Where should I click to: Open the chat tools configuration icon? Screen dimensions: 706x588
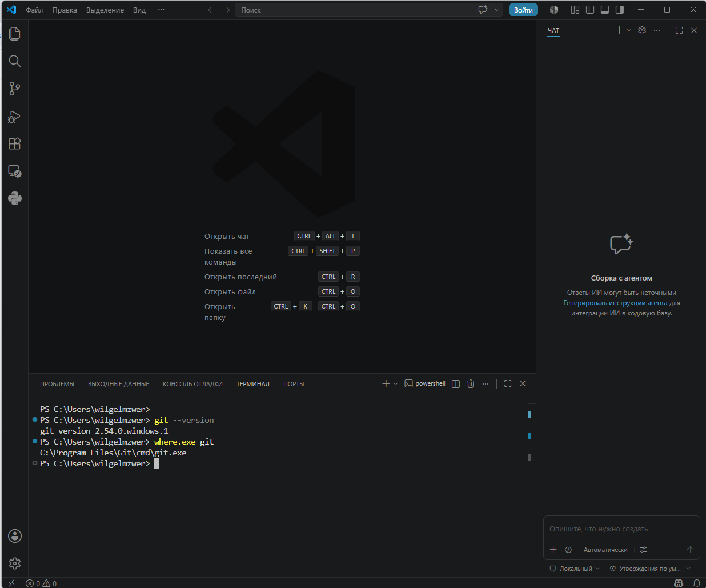[x=643, y=550]
